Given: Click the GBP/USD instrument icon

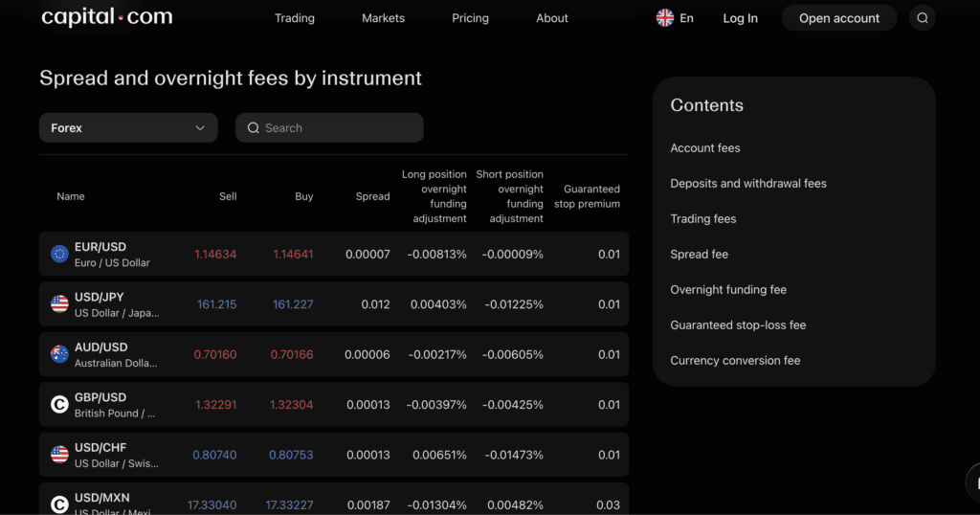Looking at the screenshot, I should pos(59,404).
